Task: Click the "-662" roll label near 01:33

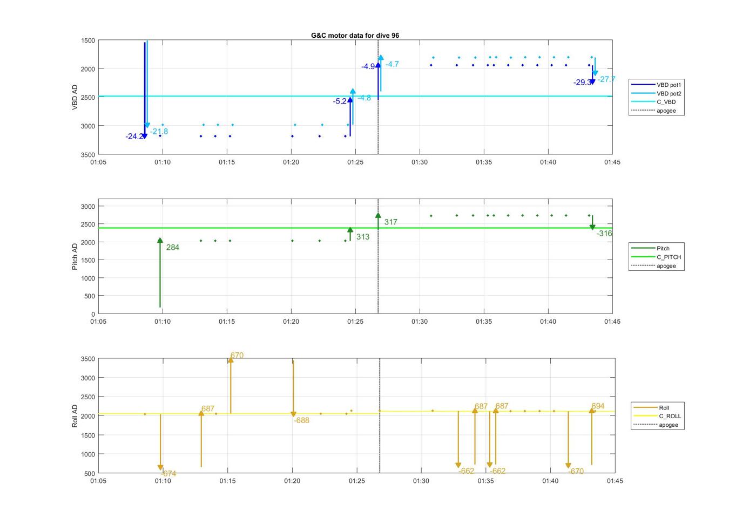Action: tap(466, 471)
